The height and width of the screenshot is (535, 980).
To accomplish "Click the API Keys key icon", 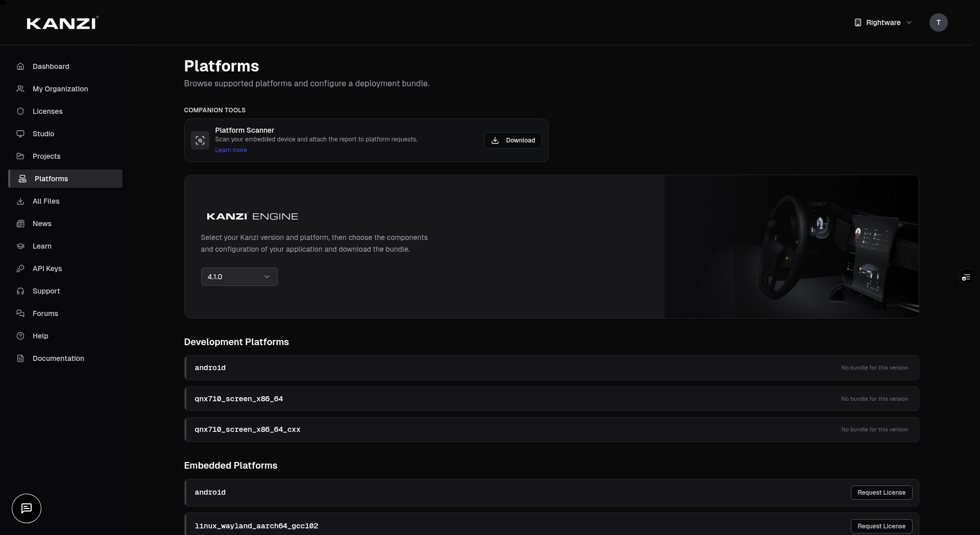I will [20, 269].
